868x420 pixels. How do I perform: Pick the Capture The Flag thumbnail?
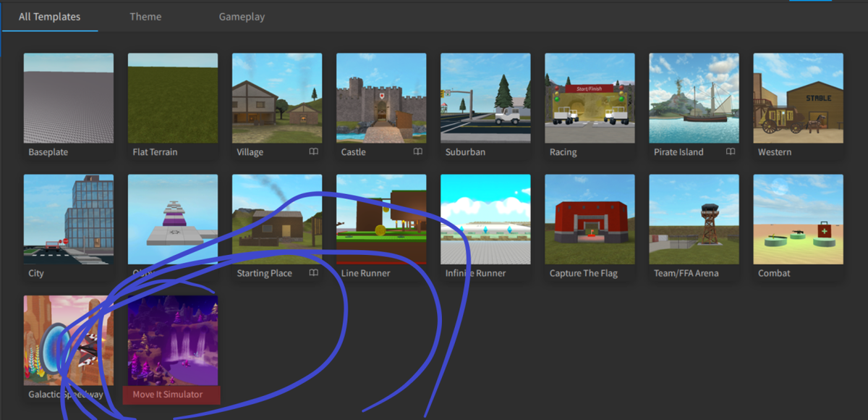(590, 219)
